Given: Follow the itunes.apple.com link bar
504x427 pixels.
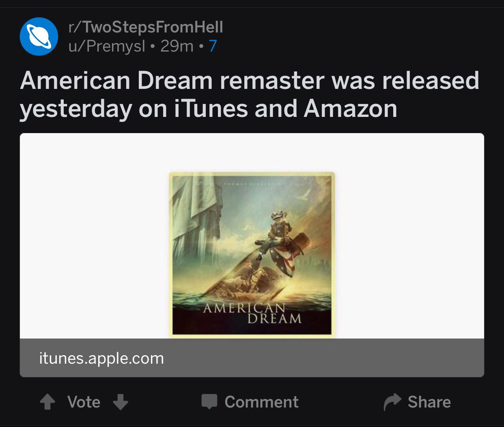Looking at the screenshot, I should pyautogui.click(x=252, y=358).
